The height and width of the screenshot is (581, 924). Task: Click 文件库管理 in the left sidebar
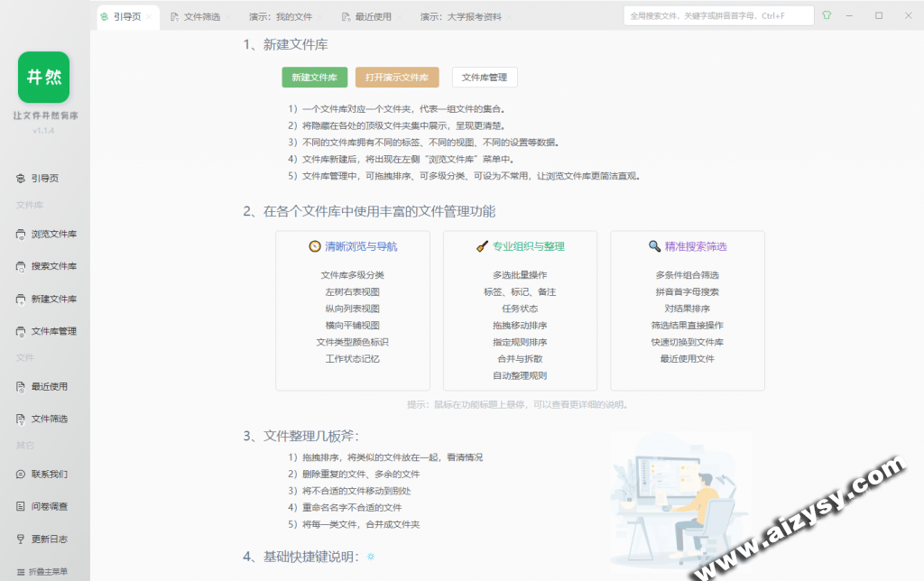53,332
